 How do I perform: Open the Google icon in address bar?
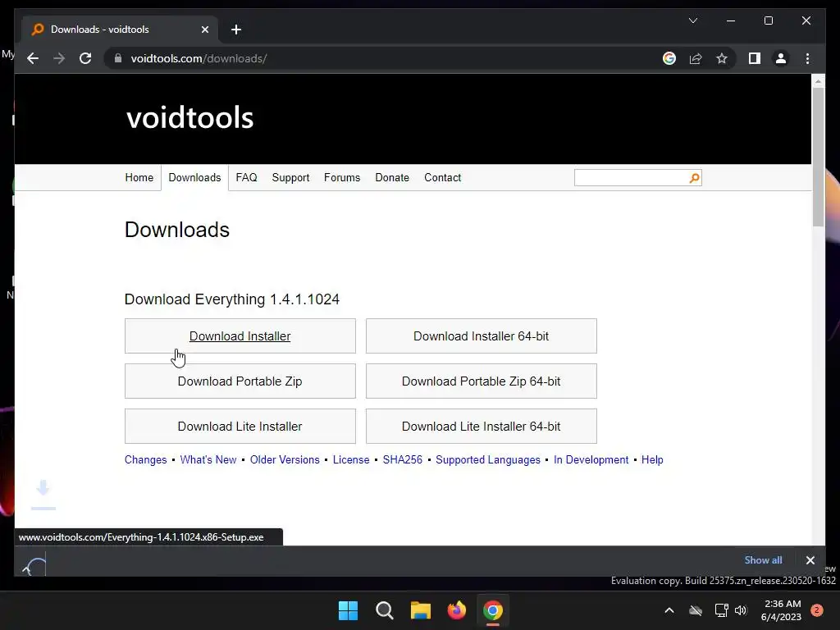point(669,58)
